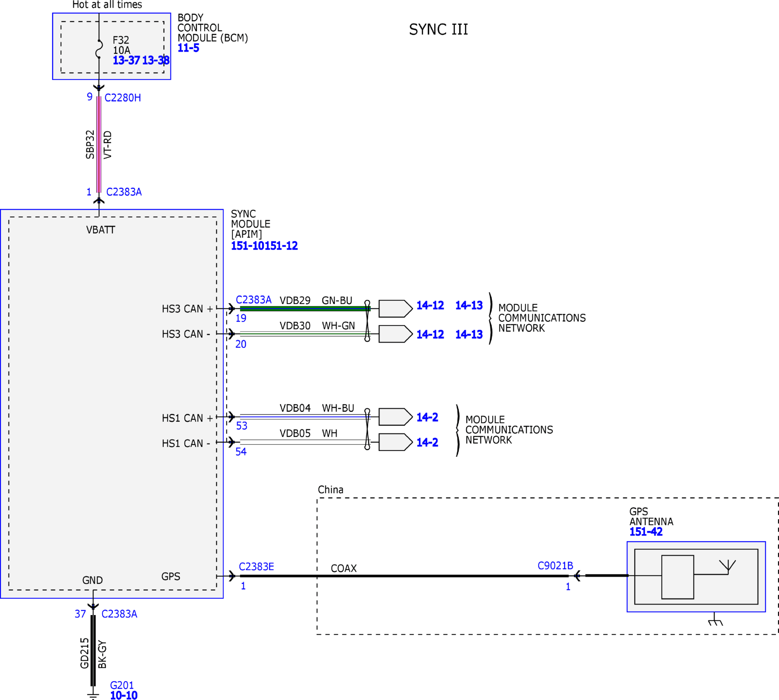Open the 13-38 fuse page reference
The height and width of the screenshot is (700, 779).
tap(155, 60)
